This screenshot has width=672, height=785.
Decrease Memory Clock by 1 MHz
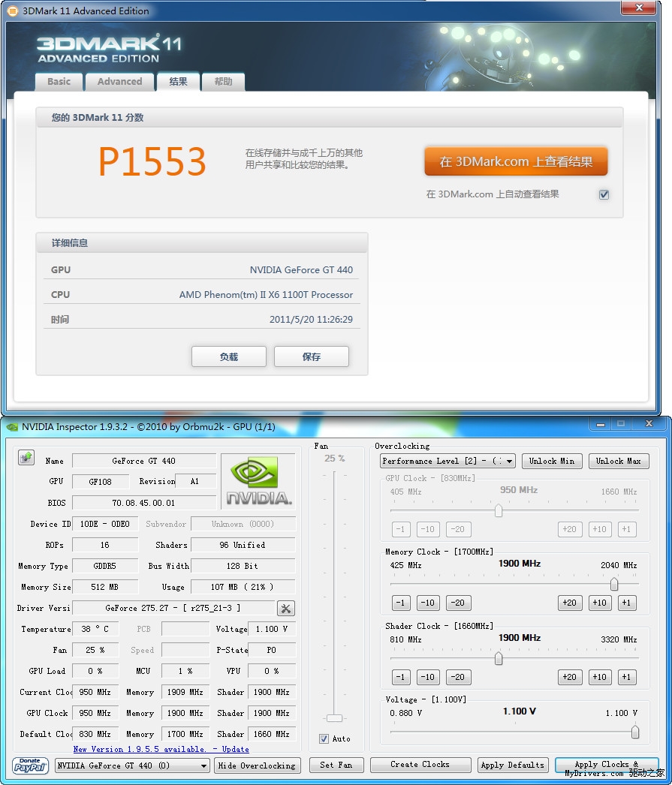(401, 603)
